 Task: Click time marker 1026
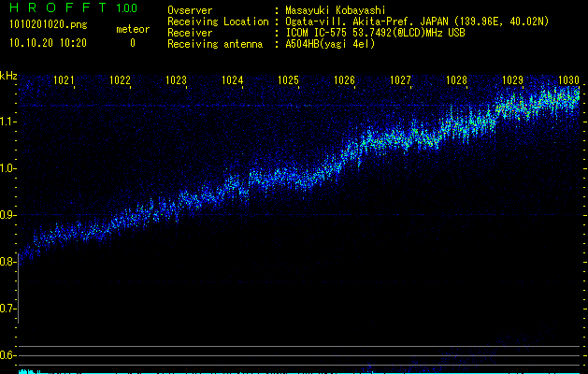pos(345,80)
